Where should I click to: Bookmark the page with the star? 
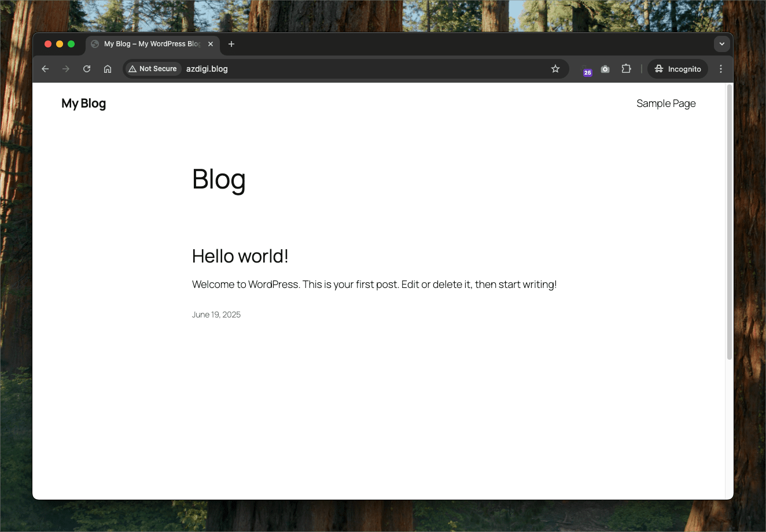coord(555,69)
